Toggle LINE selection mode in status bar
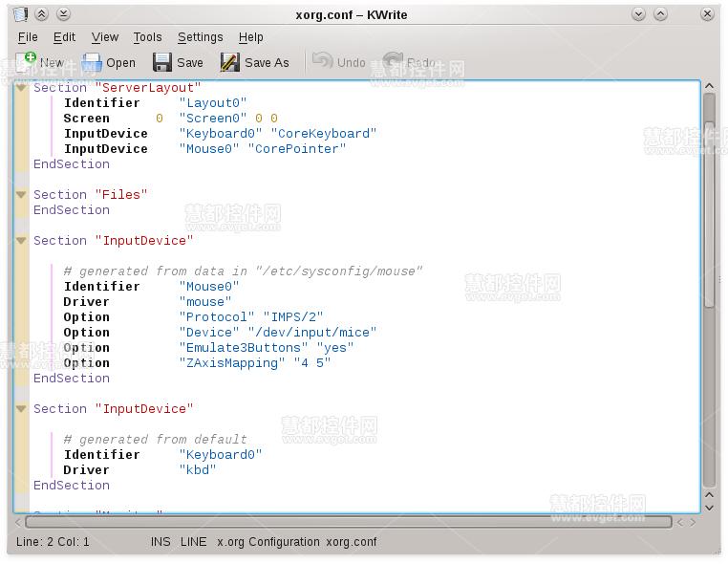 (x=193, y=542)
